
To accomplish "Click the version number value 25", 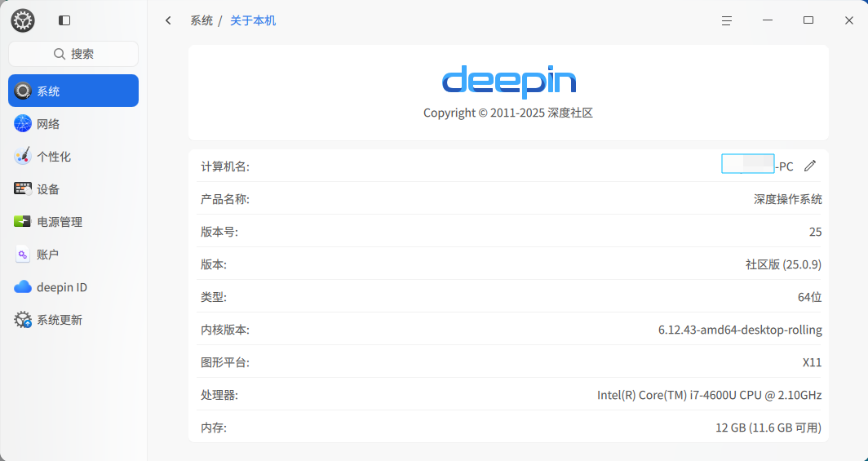I will coord(815,232).
